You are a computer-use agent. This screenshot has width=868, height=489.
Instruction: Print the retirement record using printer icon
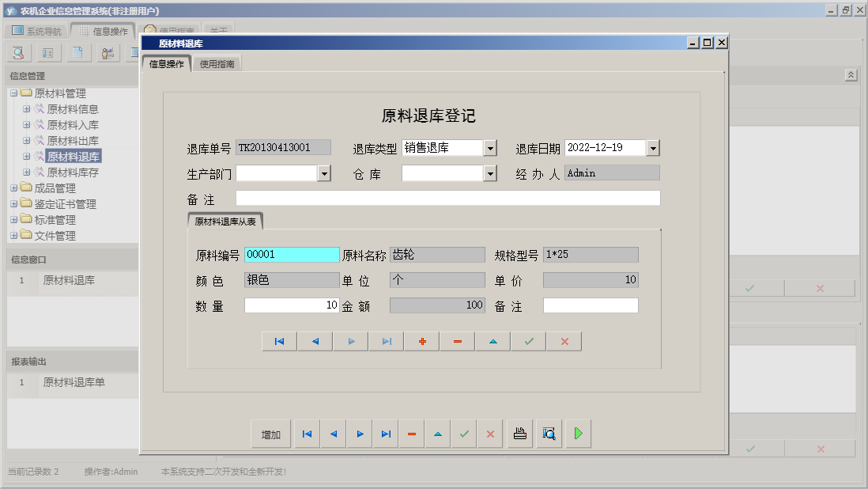tap(519, 434)
